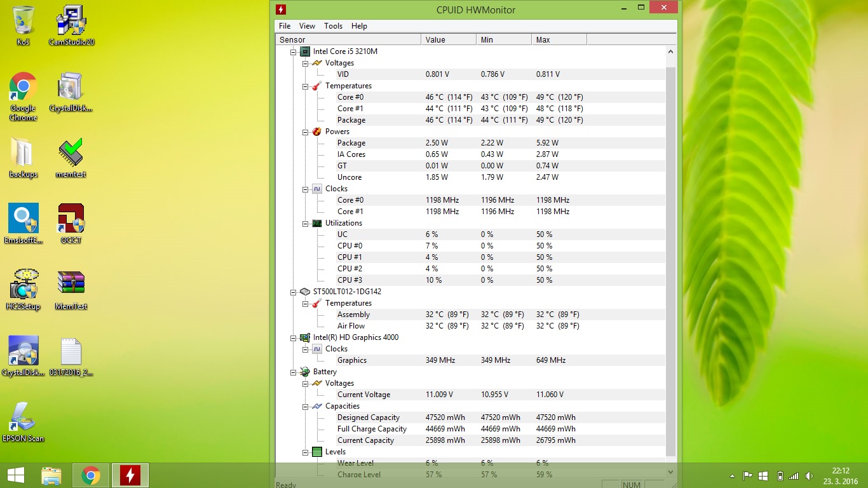Image resolution: width=868 pixels, height=488 pixels.
Task: Collapse the Levels node
Action: coord(305,452)
